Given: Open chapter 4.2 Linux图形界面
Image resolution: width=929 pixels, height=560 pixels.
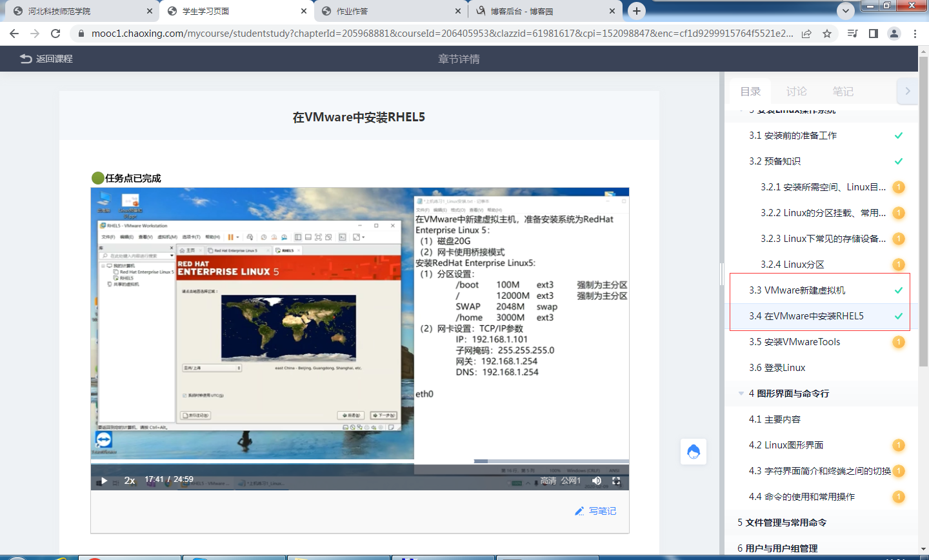Looking at the screenshot, I should [x=786, y=445].
